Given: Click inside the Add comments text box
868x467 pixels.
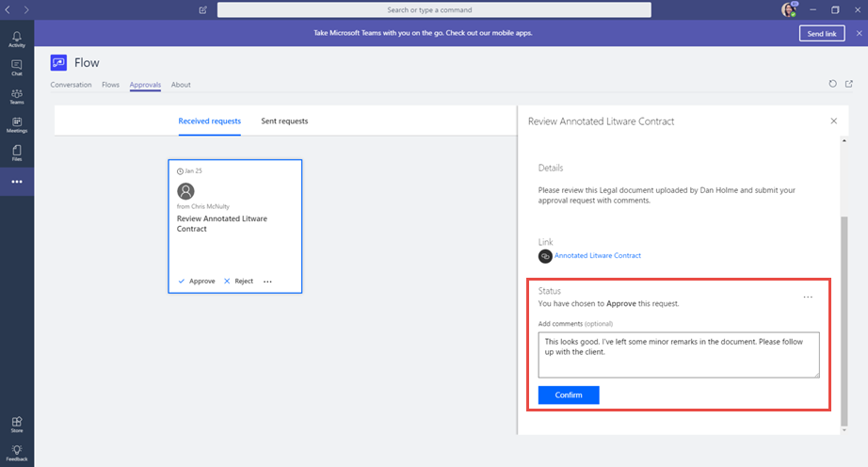Looking at the screenshot, I should (678, 354).
